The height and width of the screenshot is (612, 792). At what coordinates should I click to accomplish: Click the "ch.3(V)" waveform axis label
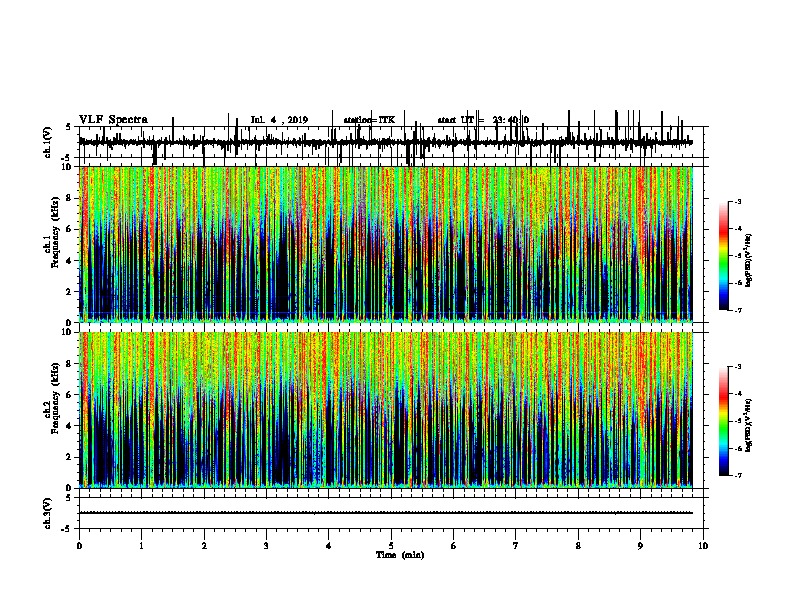tap(47, 513)
